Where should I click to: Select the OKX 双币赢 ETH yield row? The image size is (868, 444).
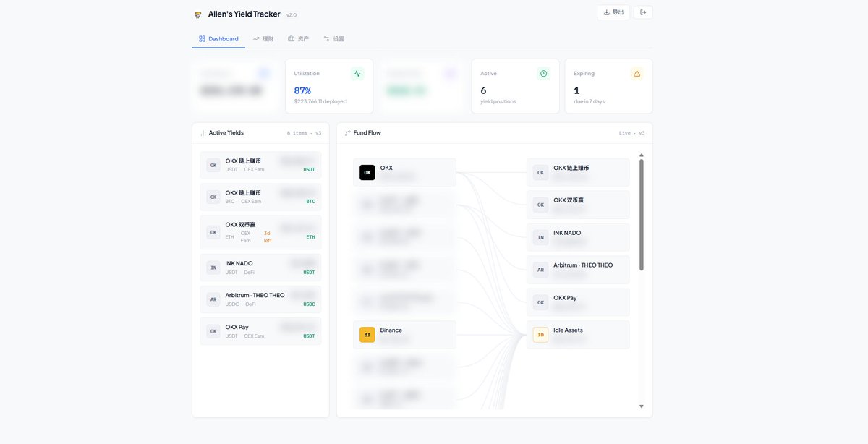tap(260, 232)
